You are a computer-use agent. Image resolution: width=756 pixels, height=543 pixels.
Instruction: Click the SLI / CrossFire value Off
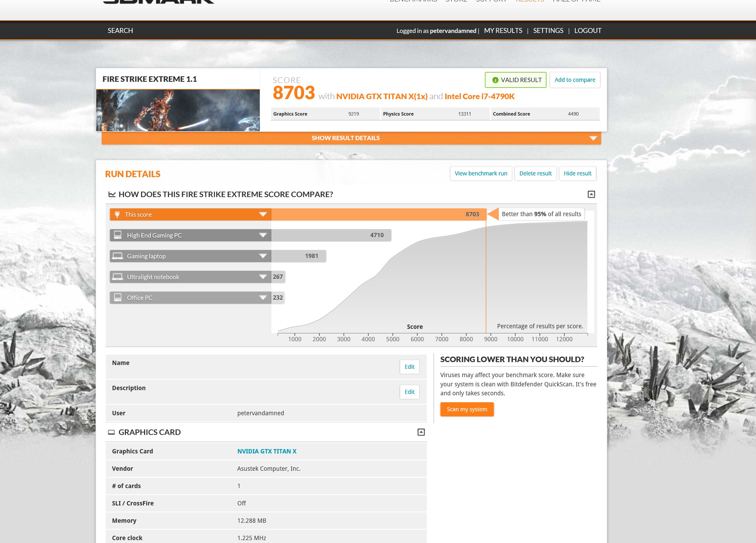pyautogui.click(x=241, y=503)
